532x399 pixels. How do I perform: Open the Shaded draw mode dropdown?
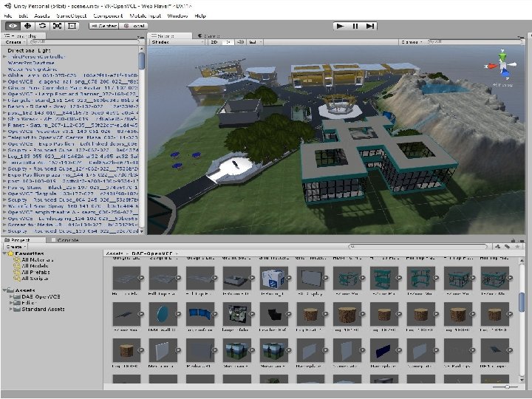point(177,42)
